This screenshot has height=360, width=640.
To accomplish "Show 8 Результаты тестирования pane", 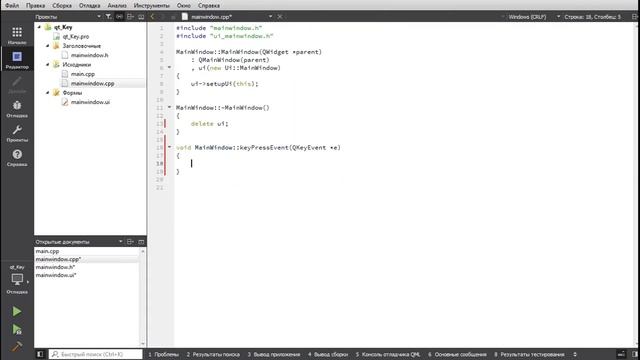I will click(529, 354).
